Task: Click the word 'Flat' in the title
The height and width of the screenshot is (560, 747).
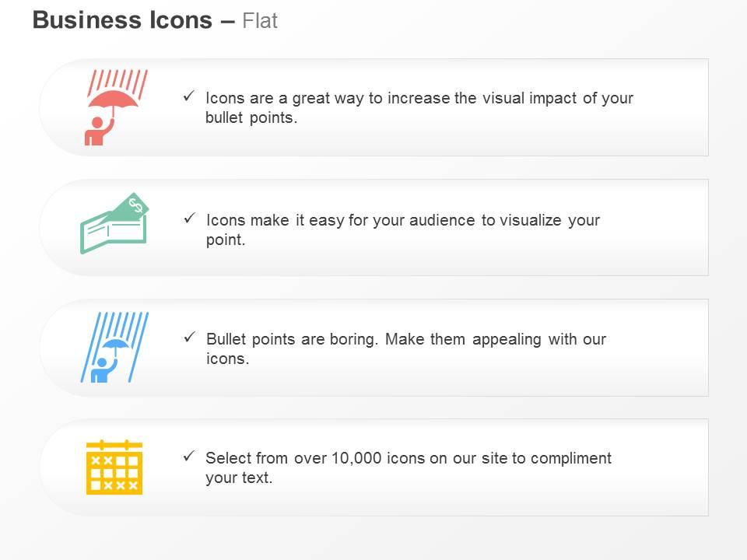Action: 260,21
